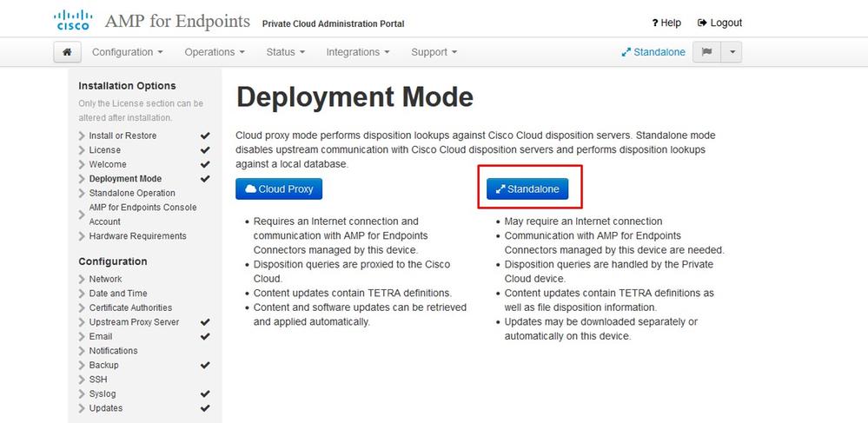Image resolution: width=868 pixels, height=423 pixels.
Task: Open the caret dropdown beside the flag
Action: pos(732,52)
